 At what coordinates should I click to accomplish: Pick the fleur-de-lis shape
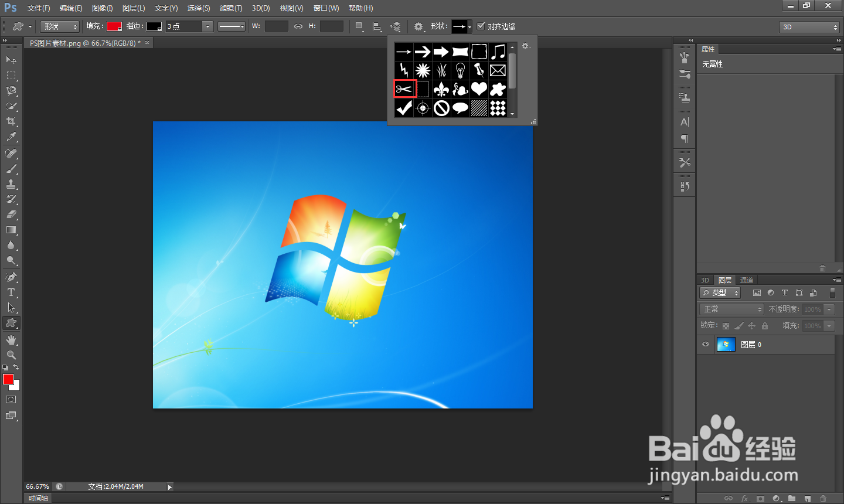point(441,89)
